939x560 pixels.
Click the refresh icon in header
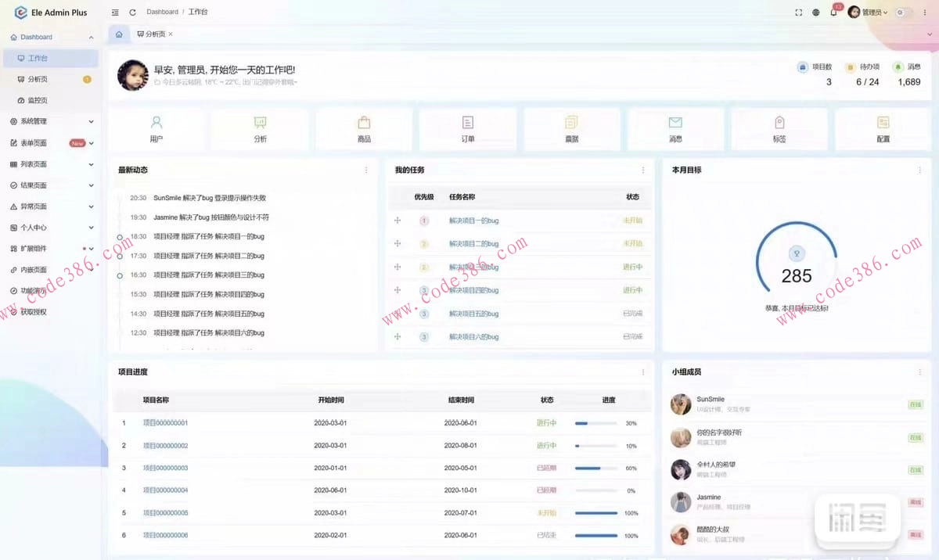[132, 13]
